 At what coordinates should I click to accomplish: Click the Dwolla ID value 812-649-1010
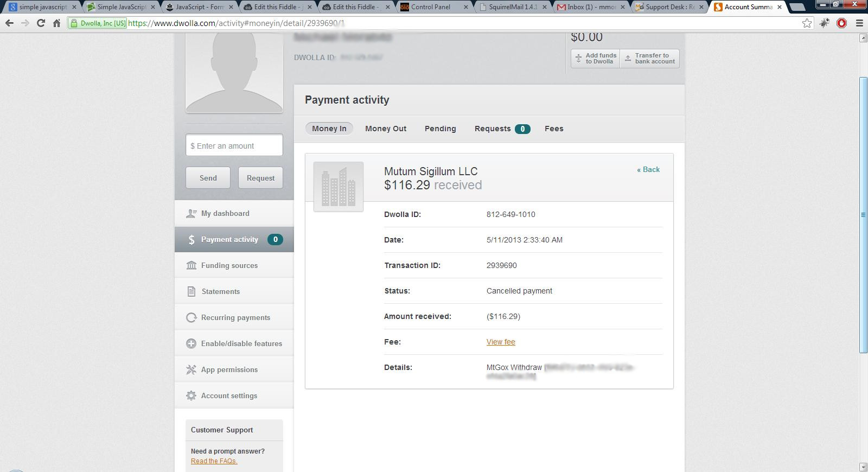coord(511,214)
